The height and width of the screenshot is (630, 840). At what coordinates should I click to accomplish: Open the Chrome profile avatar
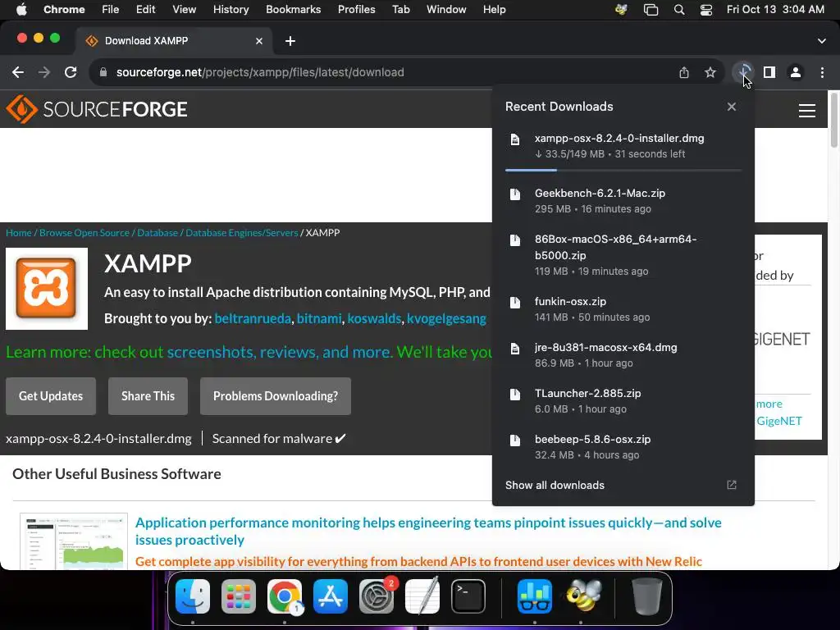[796, 72]
